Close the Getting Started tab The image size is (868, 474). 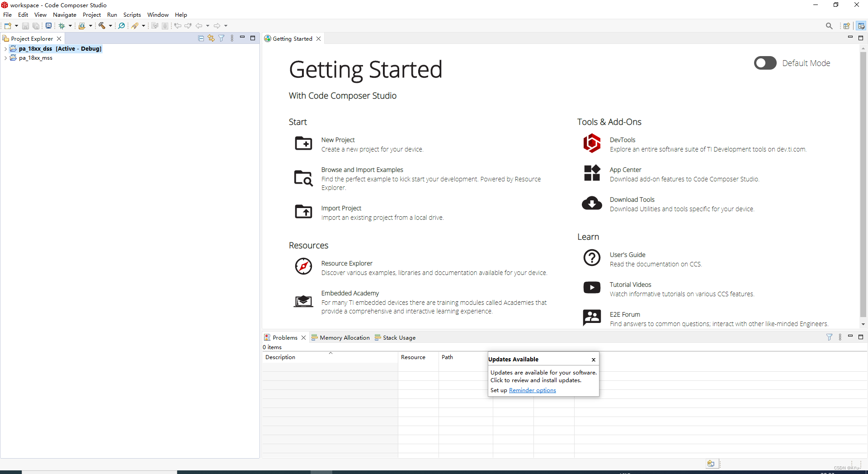coord(319,38)
